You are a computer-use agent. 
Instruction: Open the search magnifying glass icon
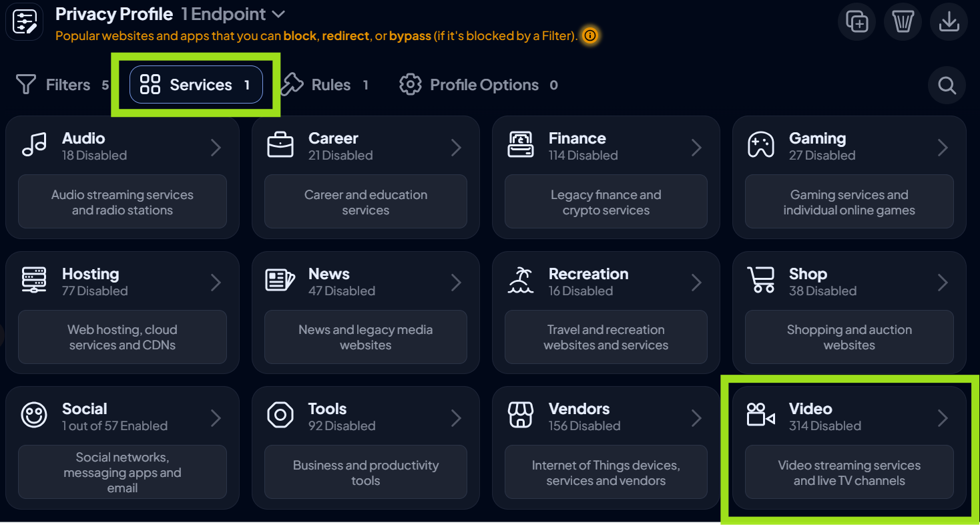946,85
